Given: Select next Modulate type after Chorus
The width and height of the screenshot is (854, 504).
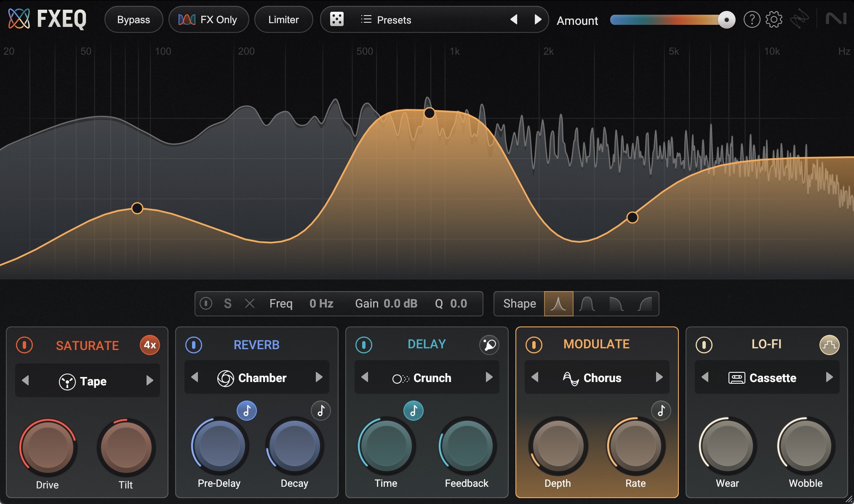Looking at the screenshot, I should click(x=659, y=377).
